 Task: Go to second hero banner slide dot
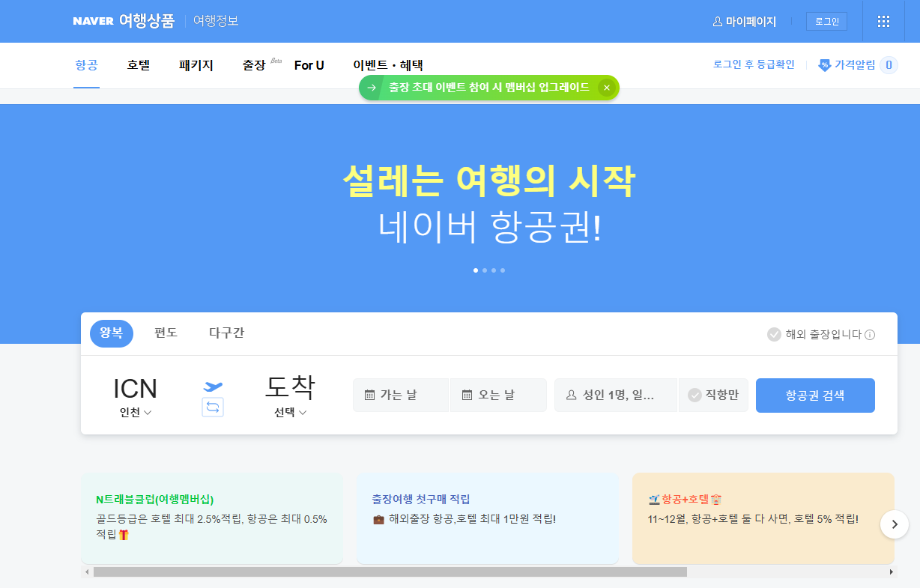pyautogui.click(x=485, y=270)
